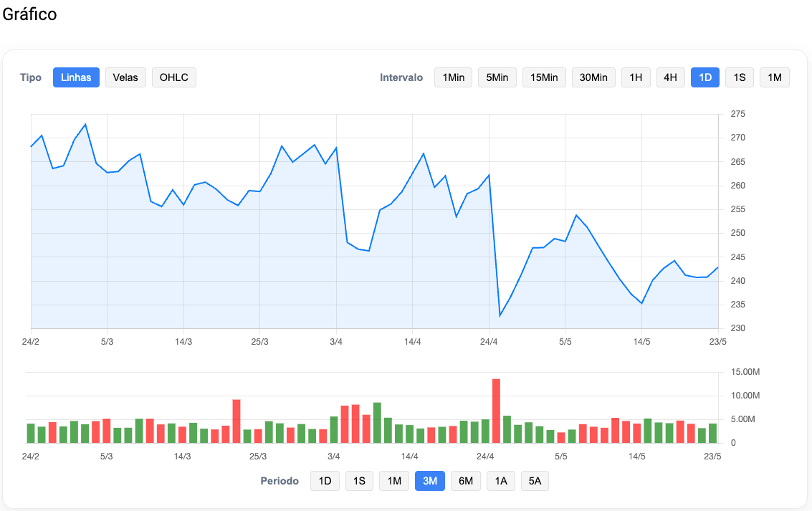Pick the 30Min interval option

593,77
